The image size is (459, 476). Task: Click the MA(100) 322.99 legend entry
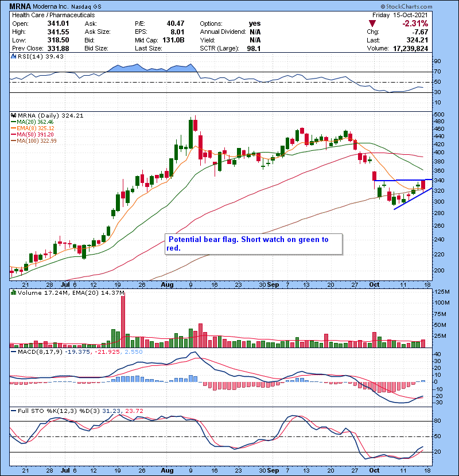(34, 141)
